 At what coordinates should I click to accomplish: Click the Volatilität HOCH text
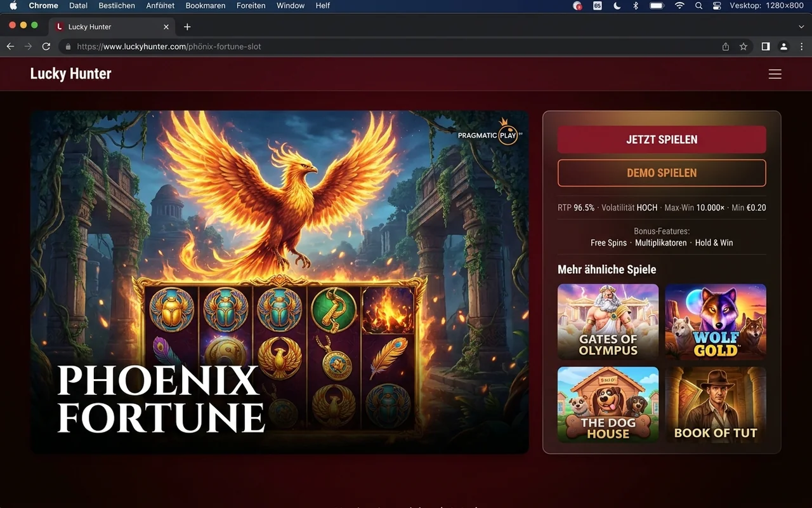click(629, 208)
